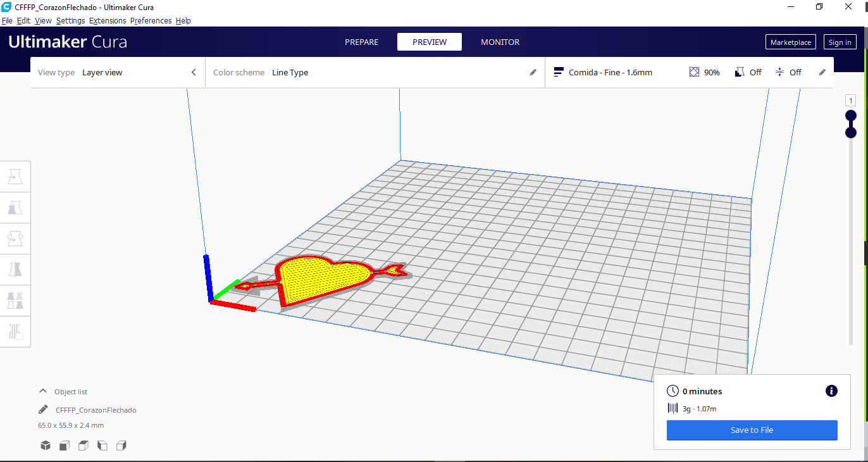This screenshot has height=462, width=868.
Task: Switch to the PREPARE stage tab
Action: 362,42
